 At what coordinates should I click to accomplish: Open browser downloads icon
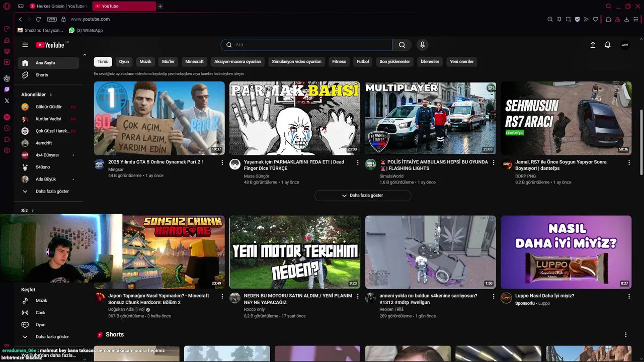(x=626, y=19)
